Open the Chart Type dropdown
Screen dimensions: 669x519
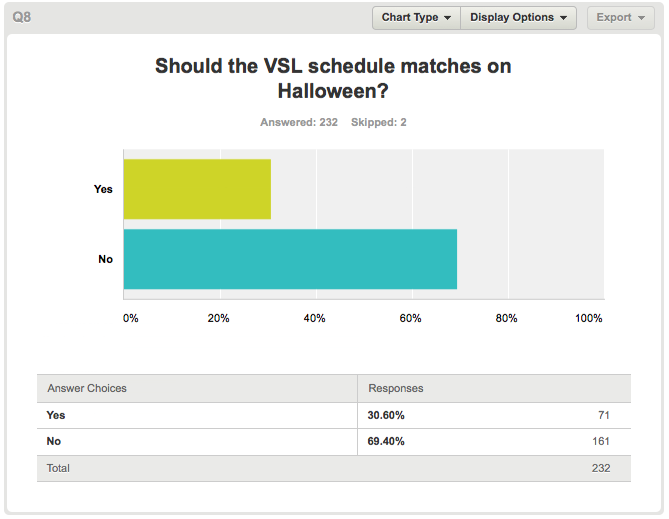416,17
